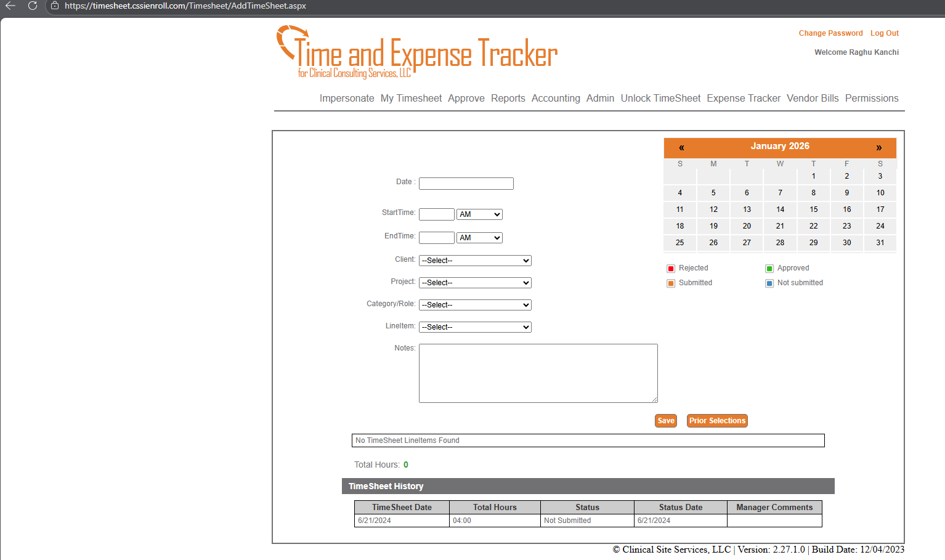Screen dimensions: 945x560
Task: Select January 17 in the calendar
Action: tap(880, 209)
